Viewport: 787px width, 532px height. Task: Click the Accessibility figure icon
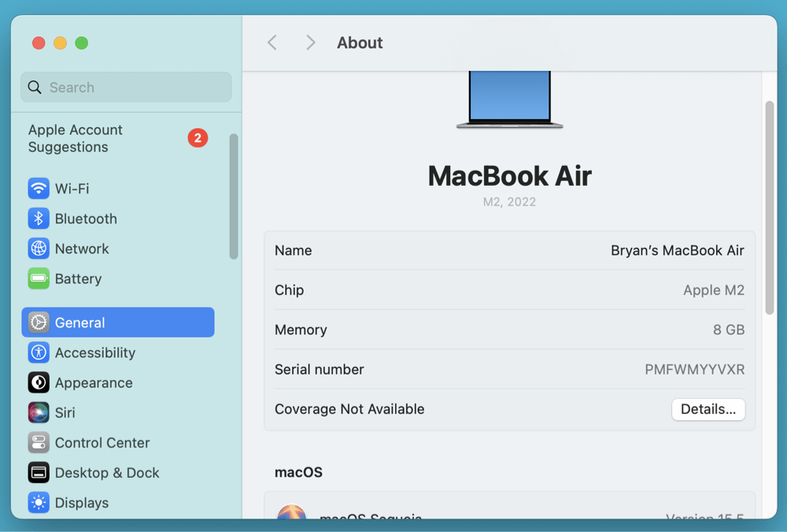coord(38,352)
